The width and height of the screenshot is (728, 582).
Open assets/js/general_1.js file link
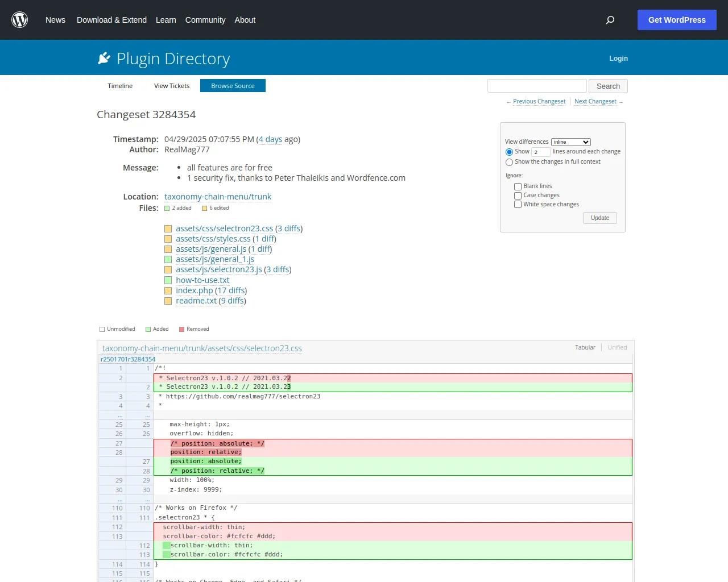coord(215,260)
